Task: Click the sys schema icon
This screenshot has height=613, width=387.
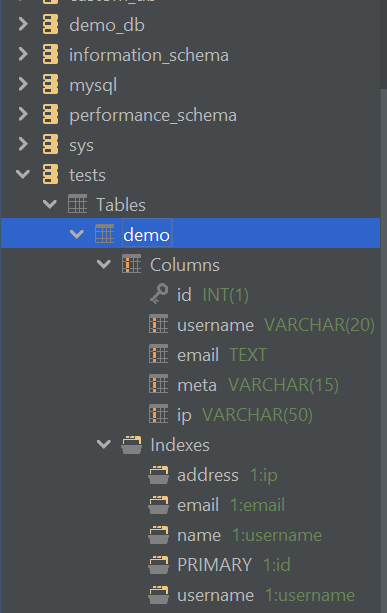Action: click(x=50, y=144)
